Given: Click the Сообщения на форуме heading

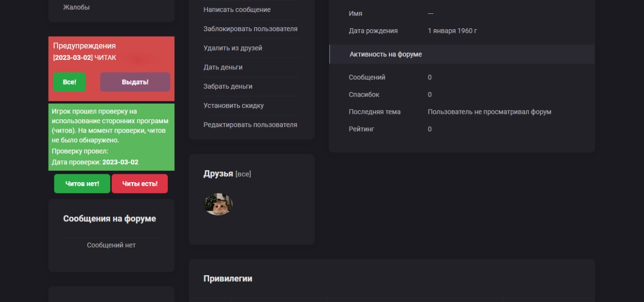Looking at the screenshot, I should point(109,219).
